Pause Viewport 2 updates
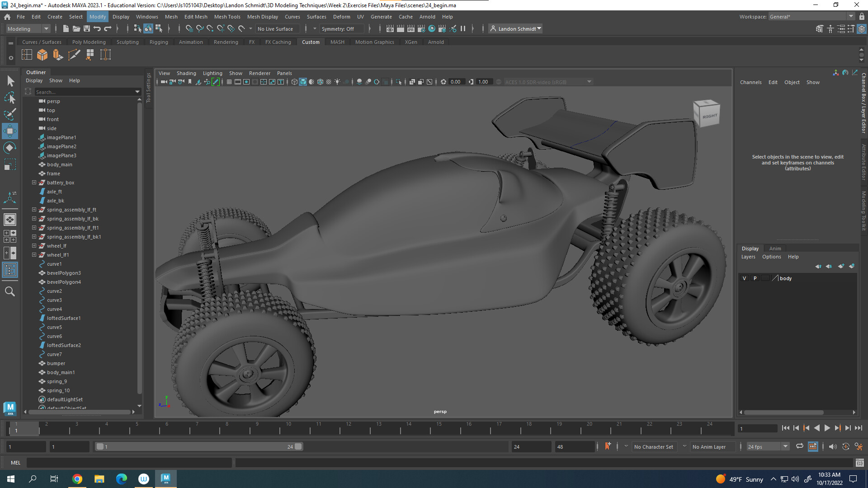868x488 pixels. pyautogui.click(x=463, y=28)
